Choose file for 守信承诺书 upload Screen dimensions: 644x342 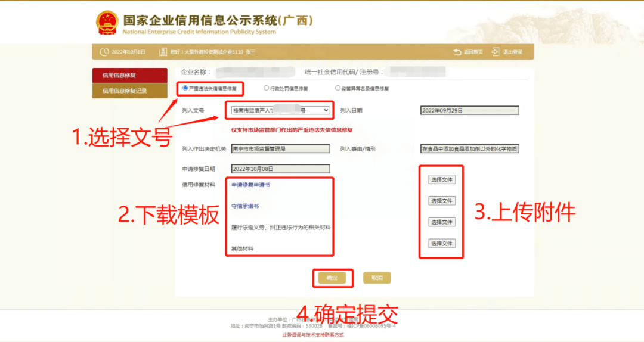coord(442,201)
